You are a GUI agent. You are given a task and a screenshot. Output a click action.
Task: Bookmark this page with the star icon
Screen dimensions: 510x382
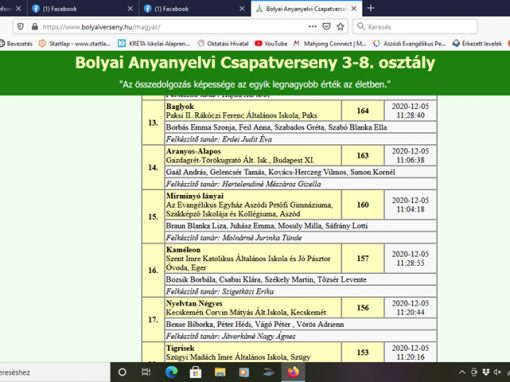(x=340, y=27)
